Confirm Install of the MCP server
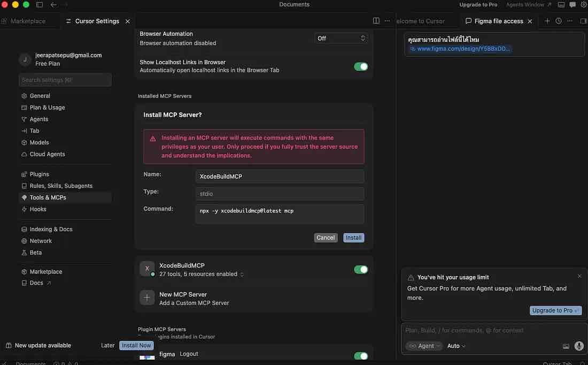This screenshot has height=365, width=588. [354, 238]
